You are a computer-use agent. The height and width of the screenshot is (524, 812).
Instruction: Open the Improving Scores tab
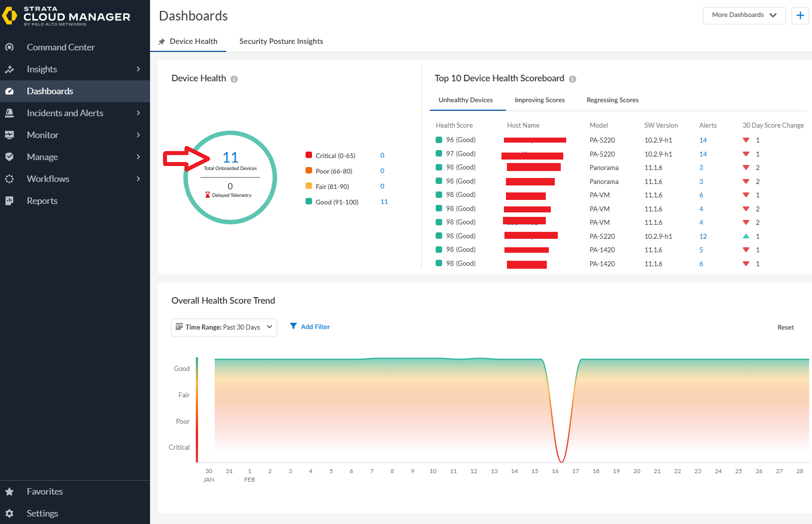539,100
